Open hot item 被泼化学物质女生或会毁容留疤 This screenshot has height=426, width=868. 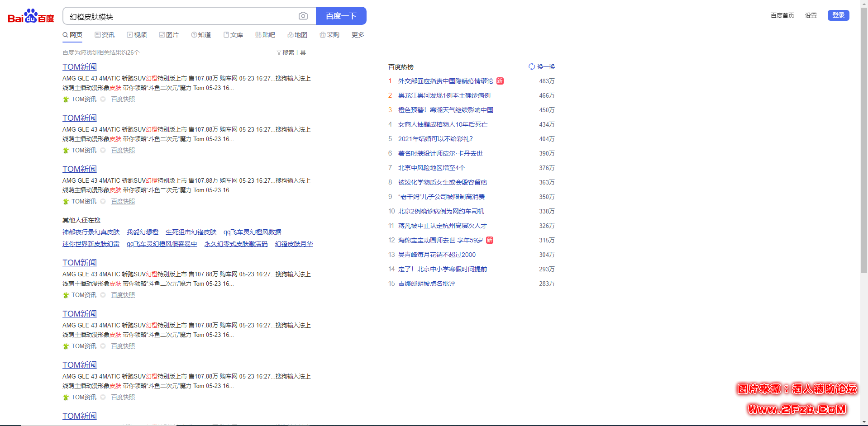[443, 182]
